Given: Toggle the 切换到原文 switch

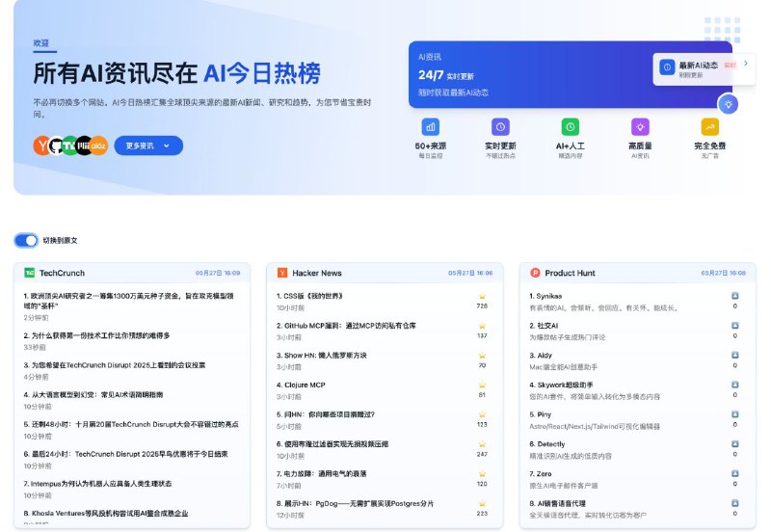Looking at the screenshot, I should point(26,240).
